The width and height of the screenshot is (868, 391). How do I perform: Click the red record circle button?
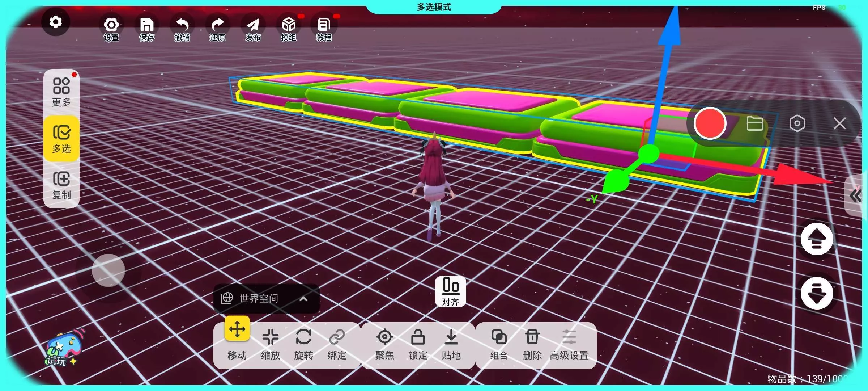(x=710, y=123)
